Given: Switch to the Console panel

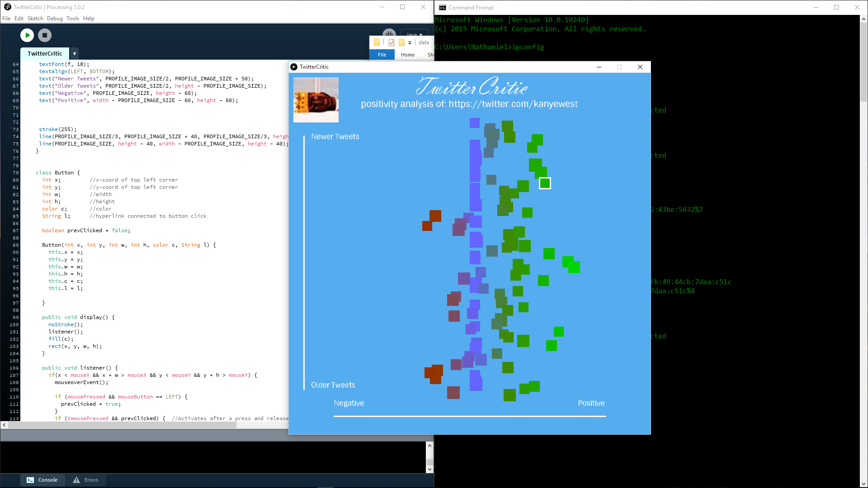Looking at the screenshot, I should click(42, 480).
